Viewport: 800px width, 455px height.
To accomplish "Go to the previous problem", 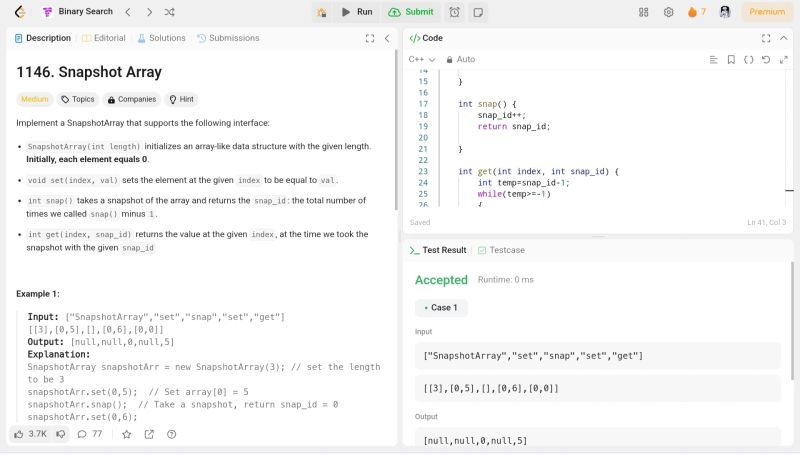I will (128, 12).
